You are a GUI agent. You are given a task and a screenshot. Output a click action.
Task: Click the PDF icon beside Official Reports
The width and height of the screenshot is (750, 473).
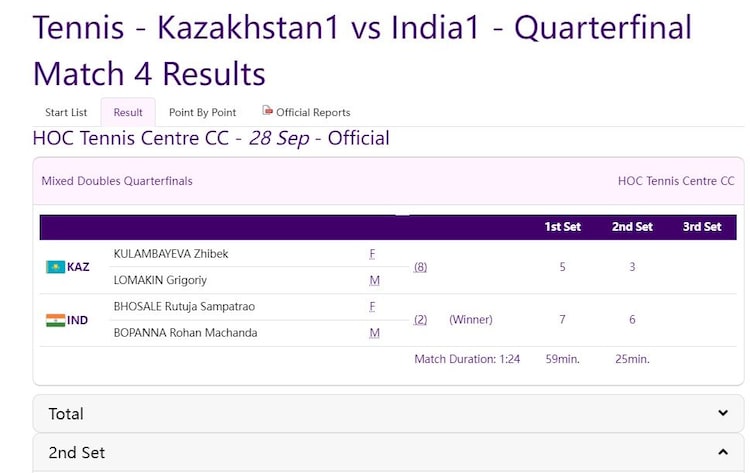tap(267, 111)
